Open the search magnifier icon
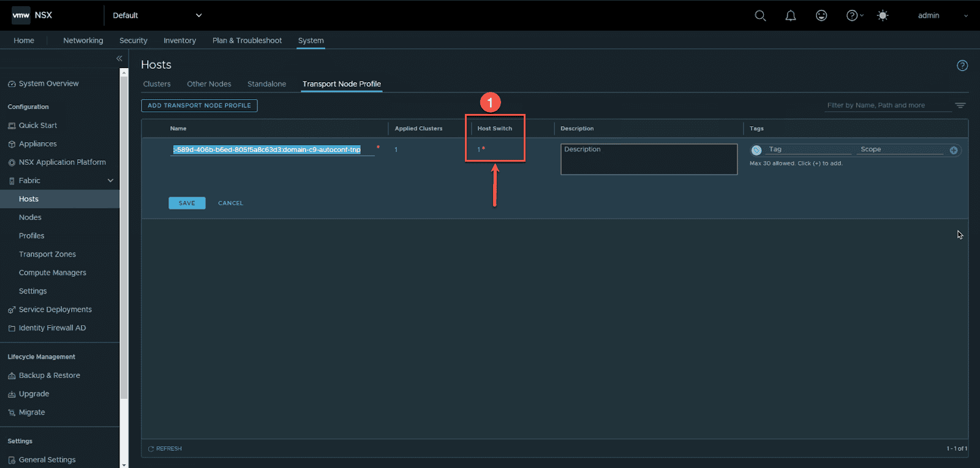This screenshot has width=980, height=468. 760,16
